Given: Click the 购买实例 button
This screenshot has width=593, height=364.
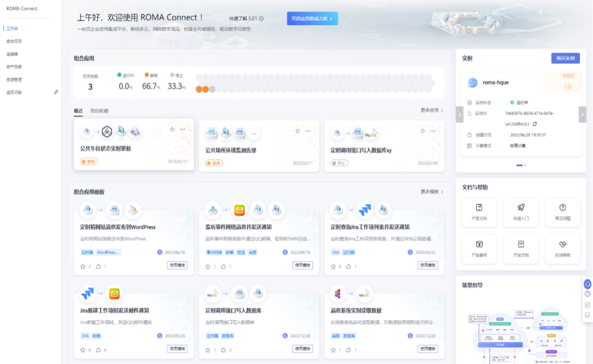Looking at the screenshot, I should coord(566,58).
